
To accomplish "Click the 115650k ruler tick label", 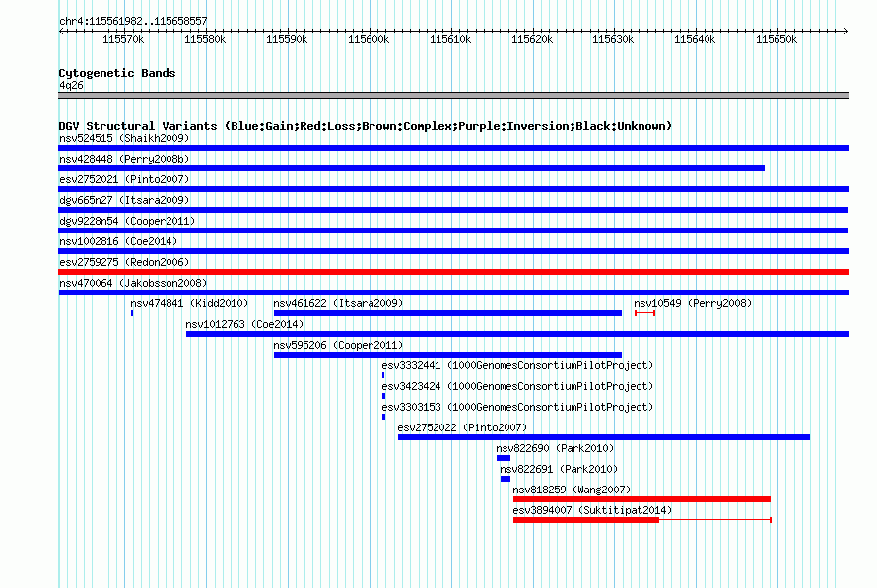I will 776,39.
